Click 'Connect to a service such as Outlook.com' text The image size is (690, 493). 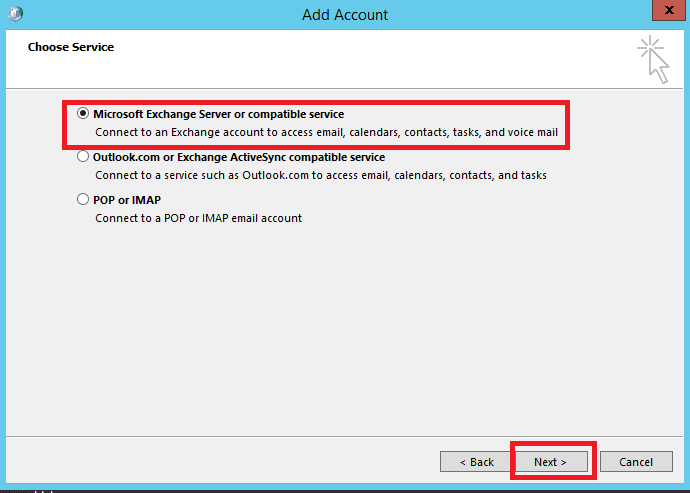point(321,175)
